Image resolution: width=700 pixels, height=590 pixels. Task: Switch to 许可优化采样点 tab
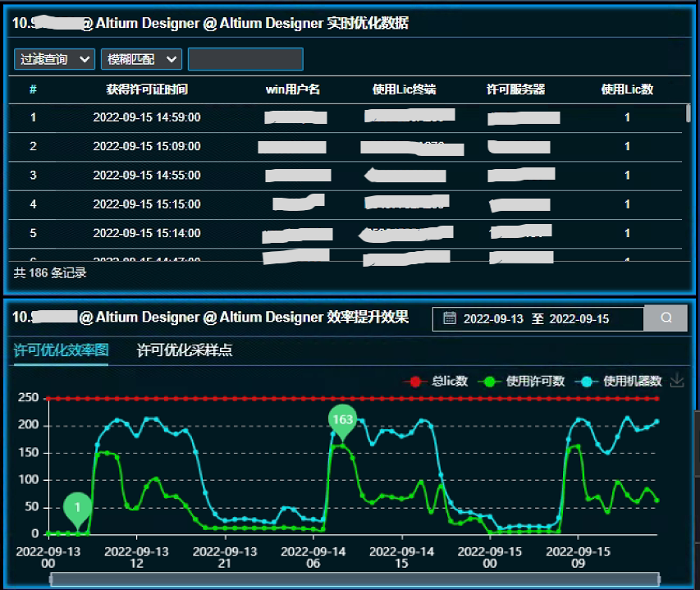coord(185,350)
